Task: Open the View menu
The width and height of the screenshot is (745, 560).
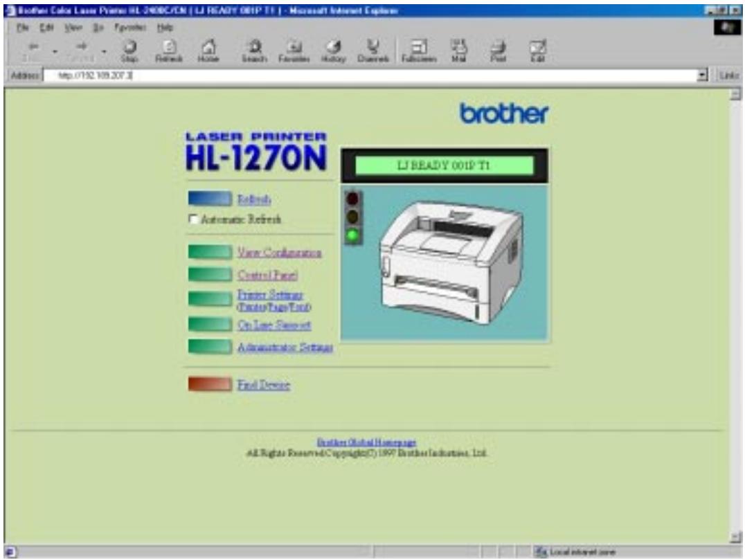Action: (73, 28)
